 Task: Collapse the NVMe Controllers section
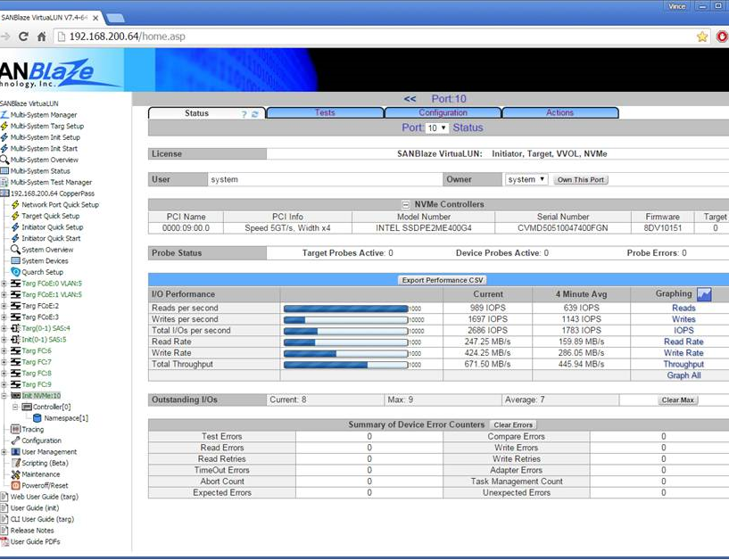click(x=405, y=204)
